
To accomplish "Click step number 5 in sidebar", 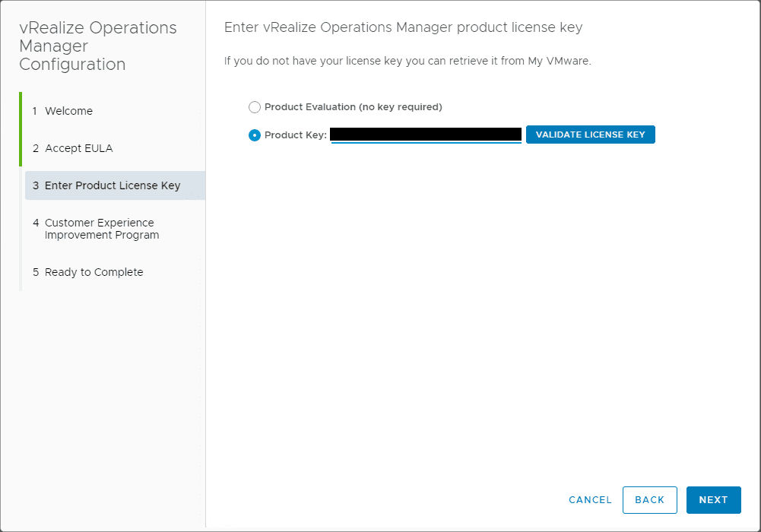I will pos(35,272).
